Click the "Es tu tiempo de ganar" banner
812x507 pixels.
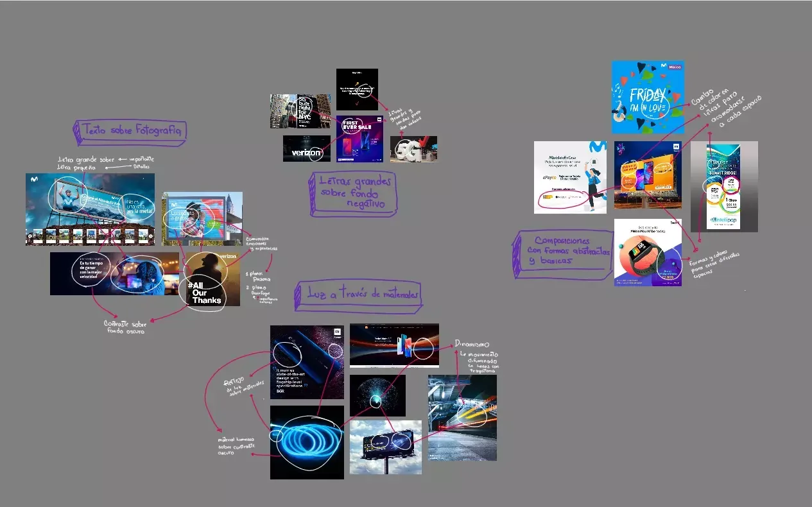(x=115, y=273)
